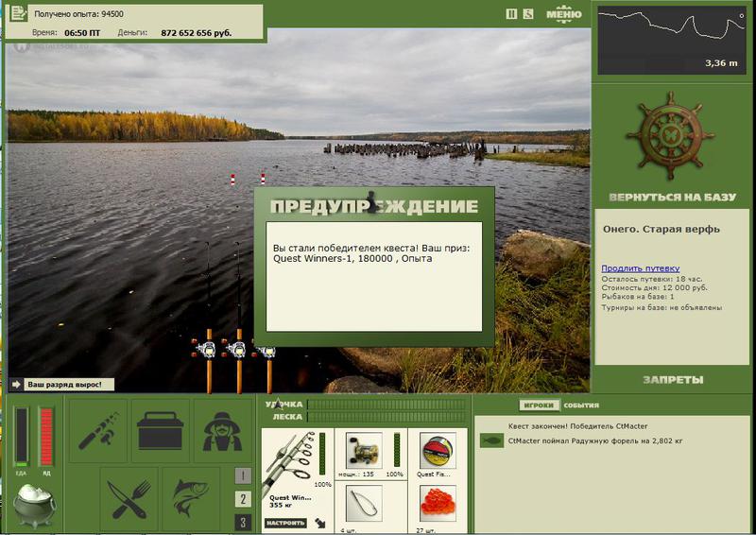This screenshot has height=535, width=756.
Task: Click Осталось путевки: 18 час.
Action: click(652, 279)
